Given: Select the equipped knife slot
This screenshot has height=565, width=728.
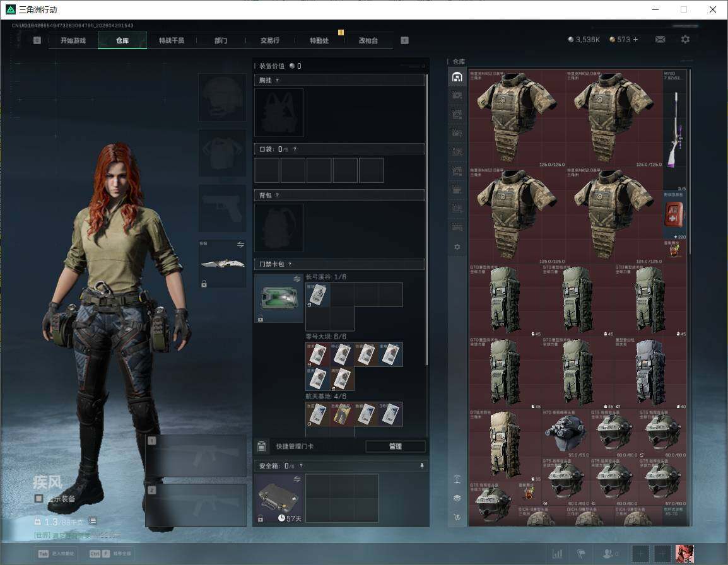Looking at the screenshot, I should (223, 263).
